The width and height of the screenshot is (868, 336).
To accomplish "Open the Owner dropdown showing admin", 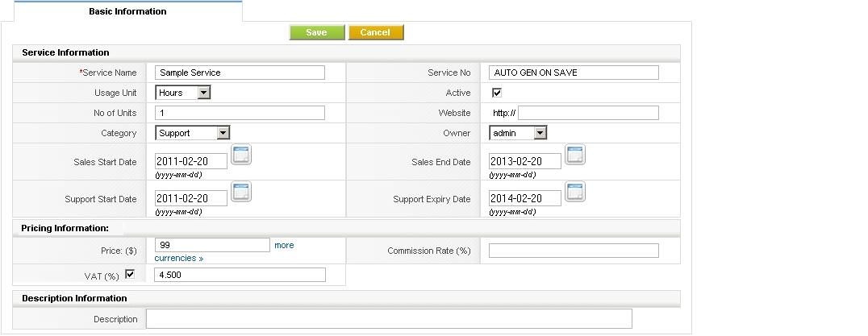I will [x=518, y=133].
